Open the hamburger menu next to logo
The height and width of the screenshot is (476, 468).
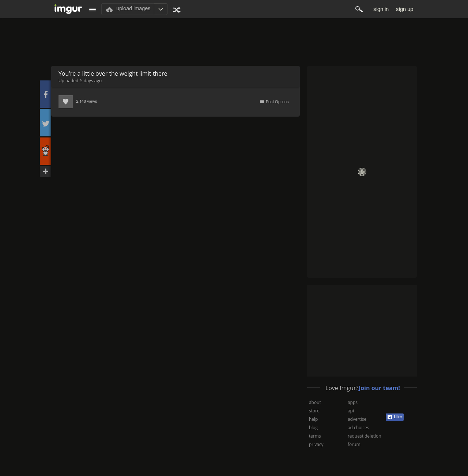(93, 10)
